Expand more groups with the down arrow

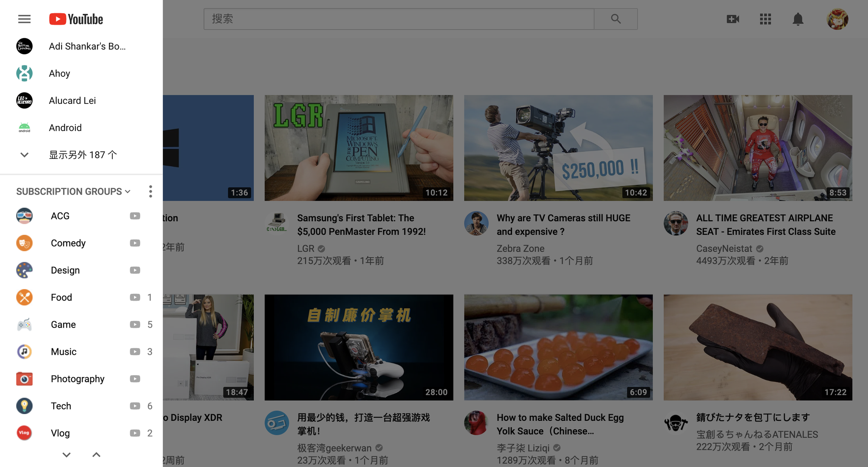point(66,455)
